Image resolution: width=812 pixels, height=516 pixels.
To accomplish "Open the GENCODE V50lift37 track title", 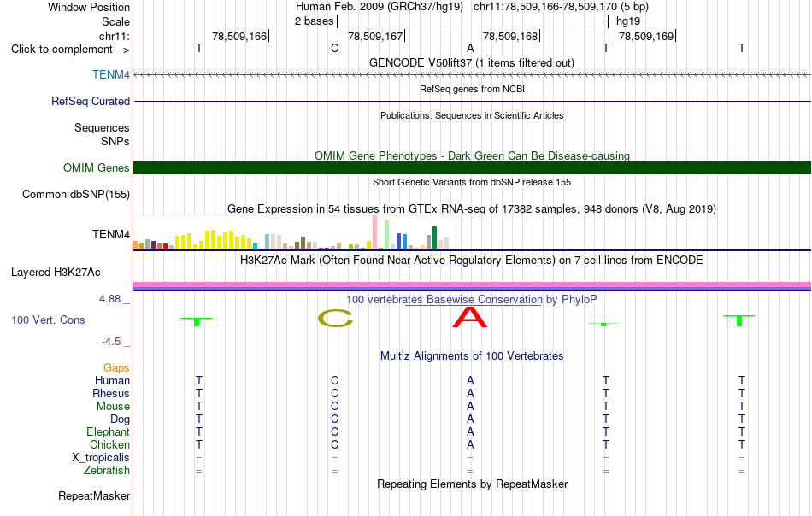I will point(472,62).
